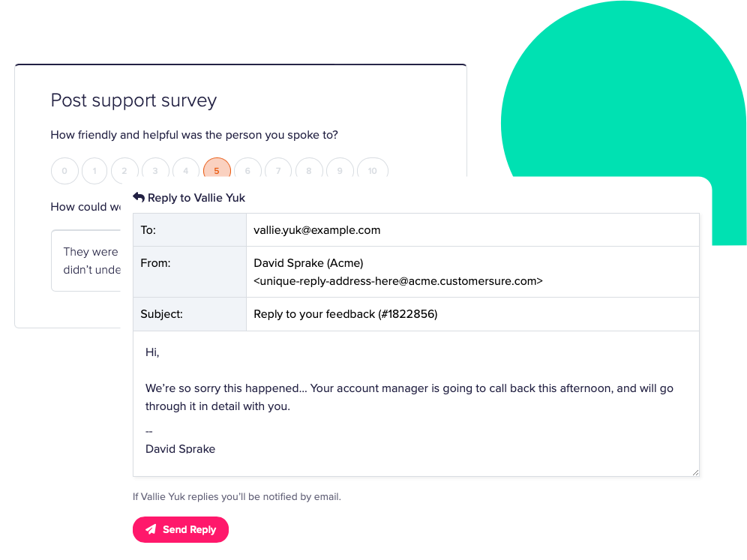Viewport: 747px width, 560px height.
Task: Choose rating 6 on the survey scale
Action: coord(247,171)
